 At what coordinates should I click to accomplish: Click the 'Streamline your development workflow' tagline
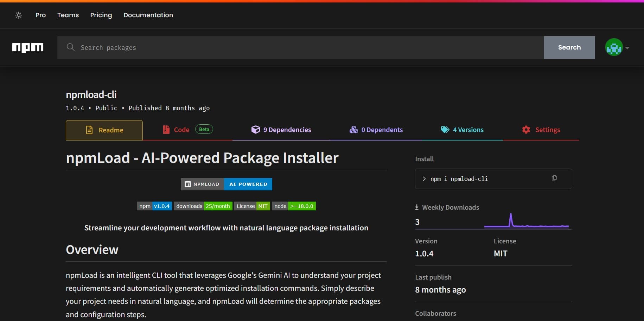[x=226, y=228]
